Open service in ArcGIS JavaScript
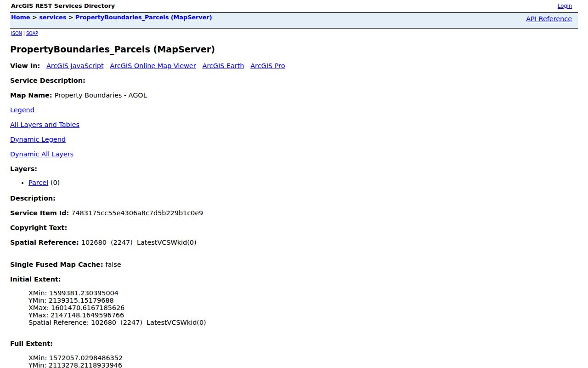The width and height of the screenshot is (588, 368). (x=75, y=66)
